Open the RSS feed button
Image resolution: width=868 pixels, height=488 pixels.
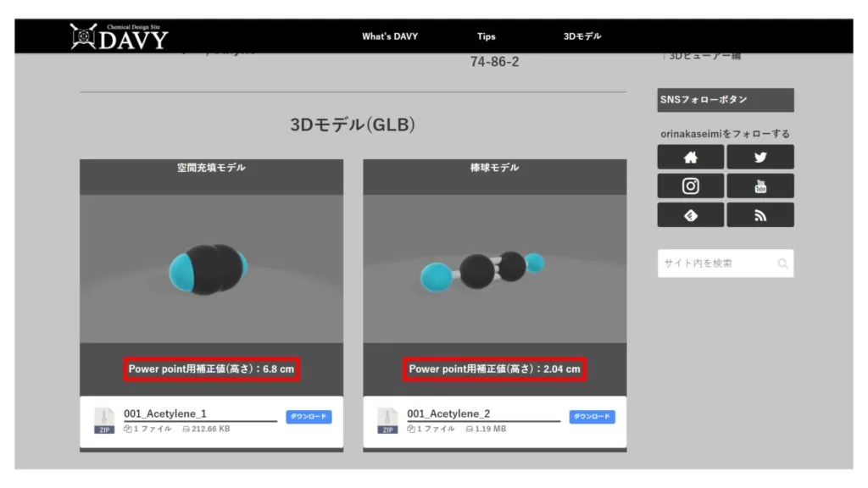click(x=759, y=215)
